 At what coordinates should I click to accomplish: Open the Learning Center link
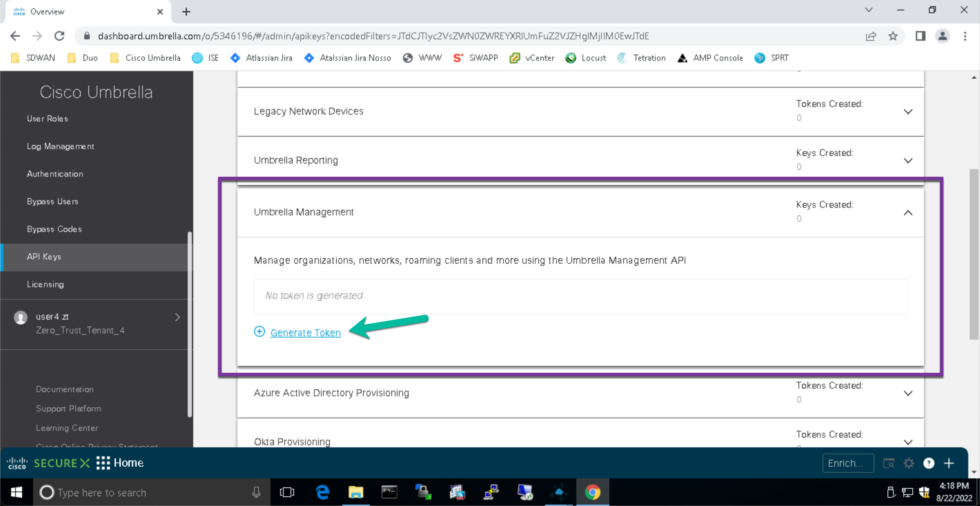tap(67, 428)
